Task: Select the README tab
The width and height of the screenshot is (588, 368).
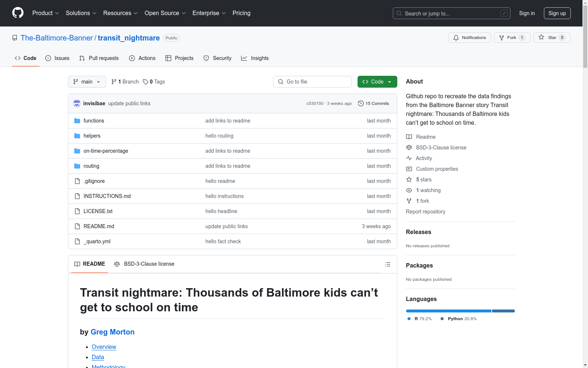Action: pyautogui.click(x=90, y=264)
